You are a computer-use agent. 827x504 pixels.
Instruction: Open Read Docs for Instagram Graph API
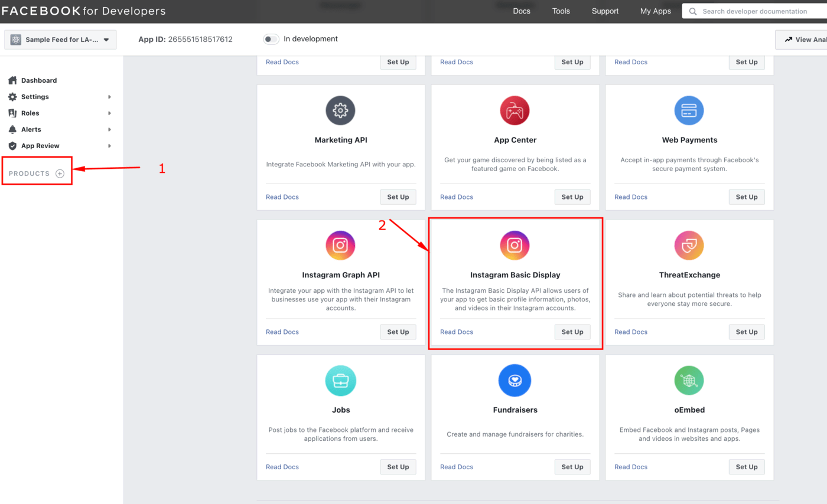tap(282, 332)
